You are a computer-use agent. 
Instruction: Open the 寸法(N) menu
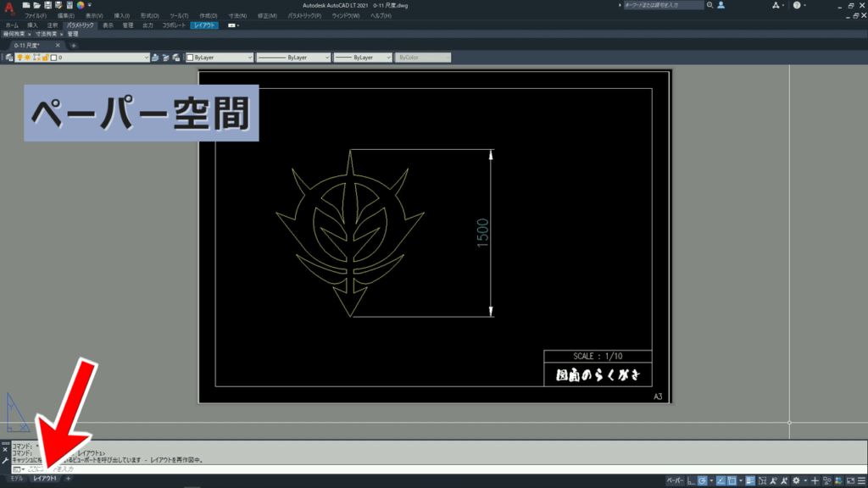click(x=237, y=16)
